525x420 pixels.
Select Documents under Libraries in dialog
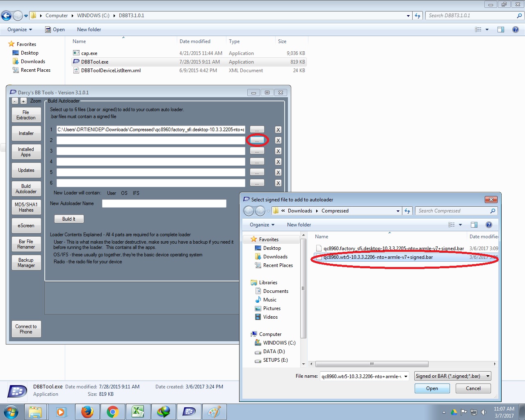tap(276, 291)
